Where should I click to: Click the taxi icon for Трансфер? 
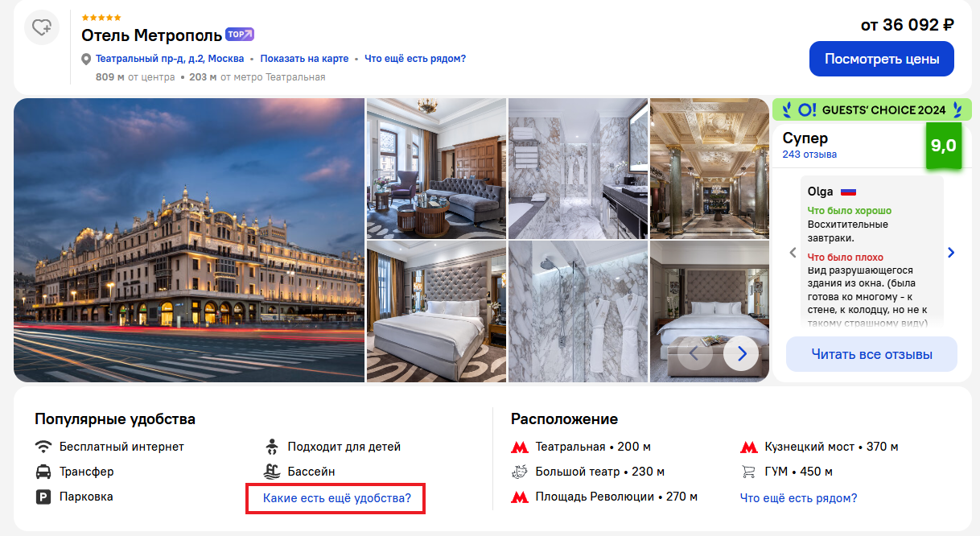[43, 472]
